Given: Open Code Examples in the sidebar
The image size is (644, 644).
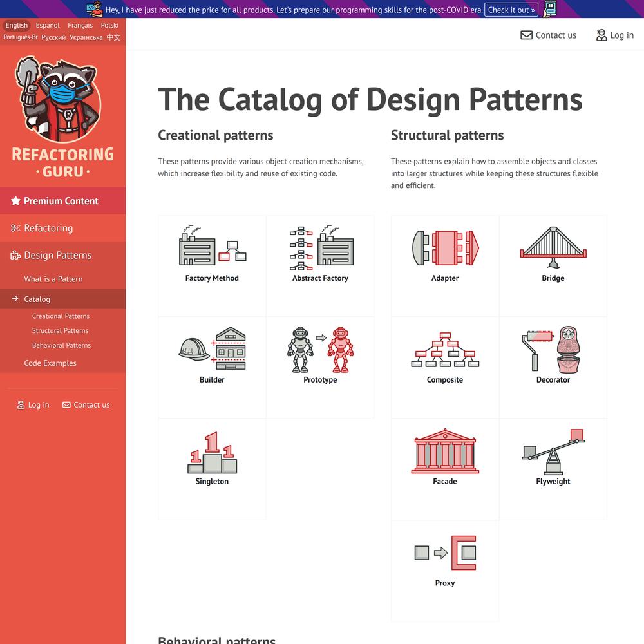Looking at the screenshot, I should pos(50,363).
